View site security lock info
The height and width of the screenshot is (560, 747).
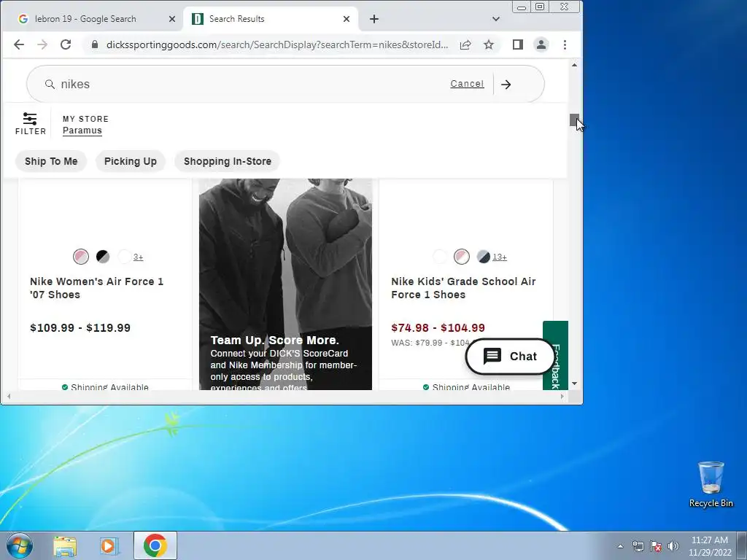coord(95,44)
